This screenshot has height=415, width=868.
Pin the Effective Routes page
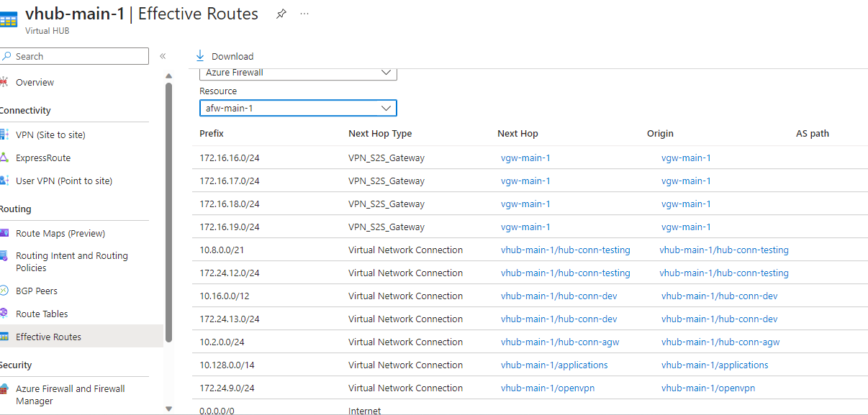(281, 14)
